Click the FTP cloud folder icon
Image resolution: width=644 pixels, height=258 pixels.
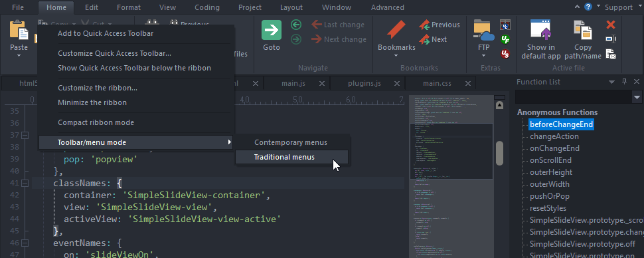(x=483, y=30)
